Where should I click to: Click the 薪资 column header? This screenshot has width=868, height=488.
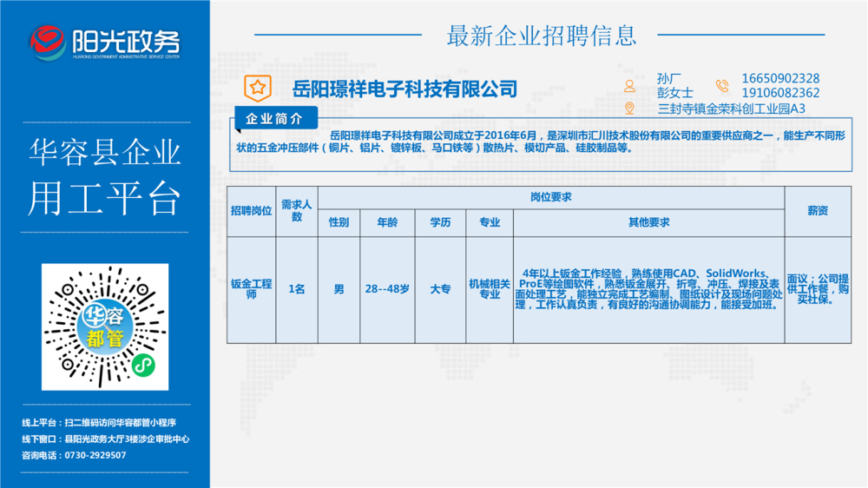817,211
